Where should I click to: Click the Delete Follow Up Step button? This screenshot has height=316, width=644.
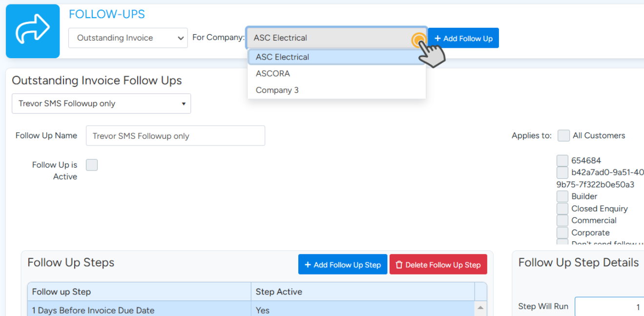tap(438, 265)
